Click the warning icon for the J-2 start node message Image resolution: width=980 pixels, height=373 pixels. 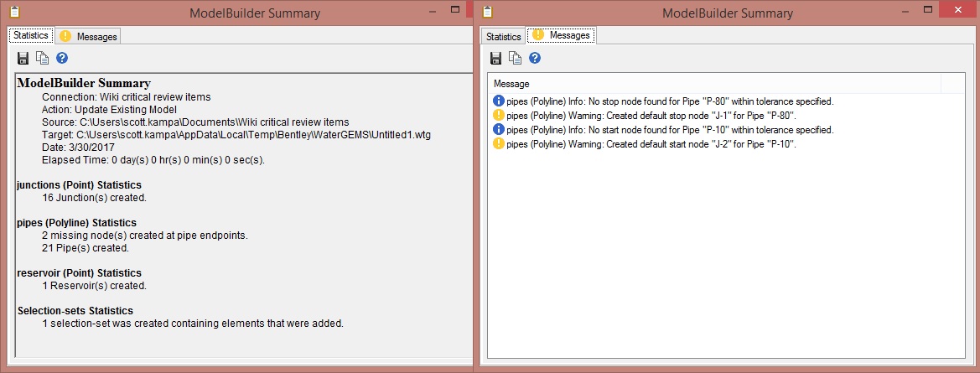click(499, 144)
